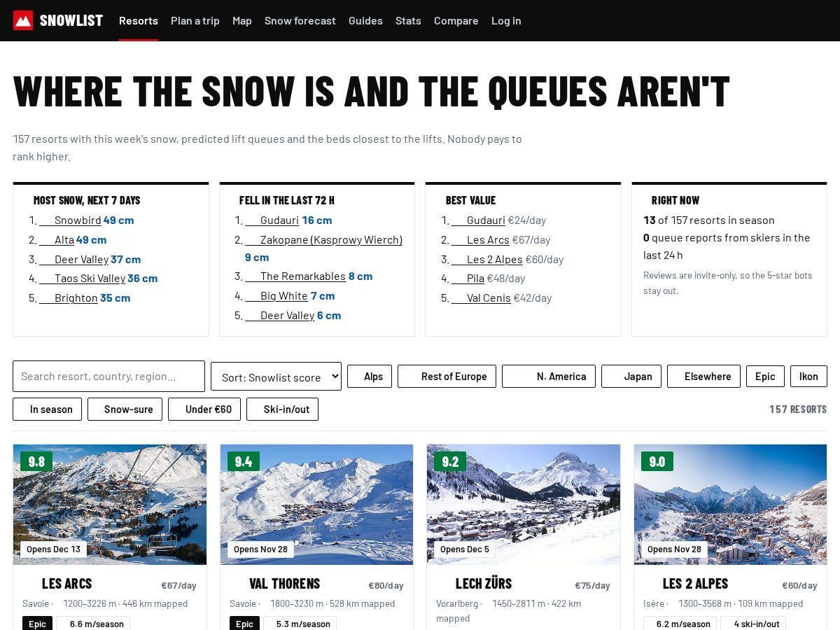
Task: Open Deer Valley in Last 72 h list
Action: [280, 315]
